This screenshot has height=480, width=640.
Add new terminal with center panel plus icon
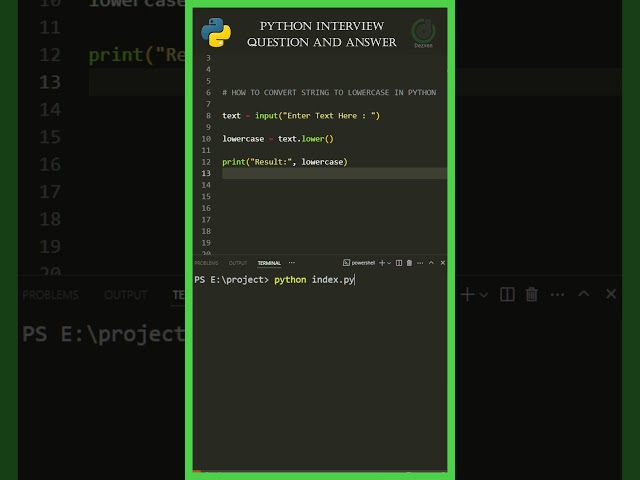[382, 263]
